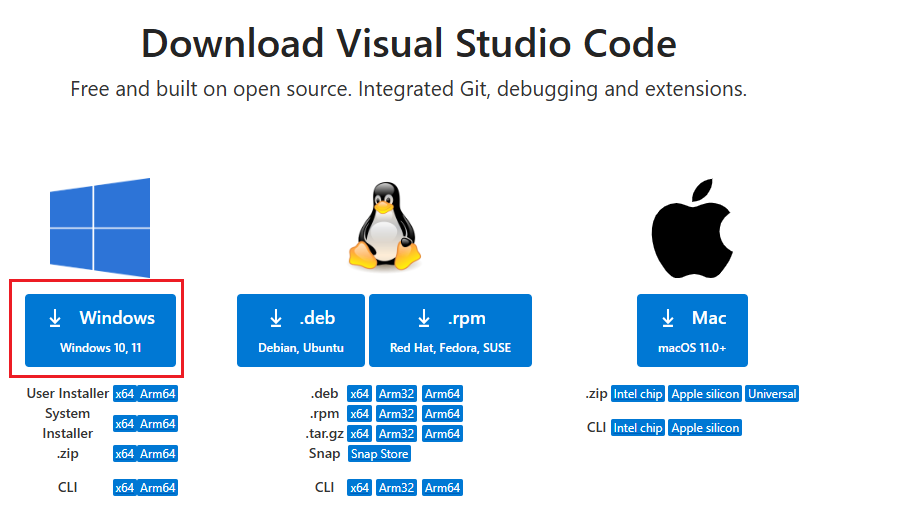Click the Apple logo icon
907x515 pixels.
pos(692,228)
